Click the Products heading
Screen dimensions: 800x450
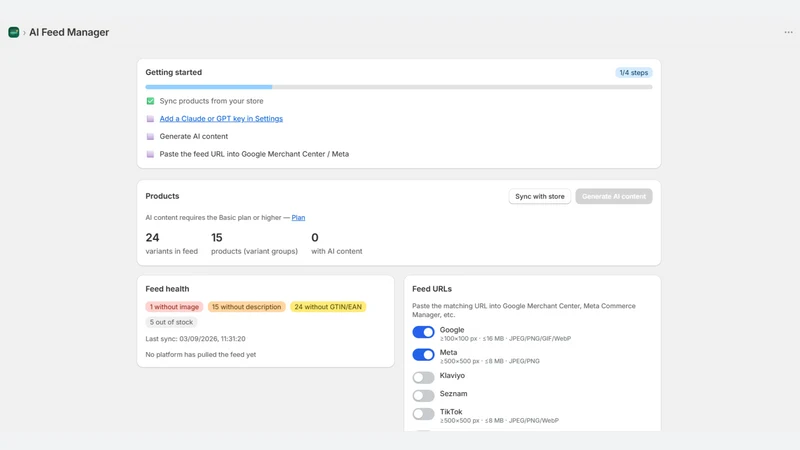162,196
